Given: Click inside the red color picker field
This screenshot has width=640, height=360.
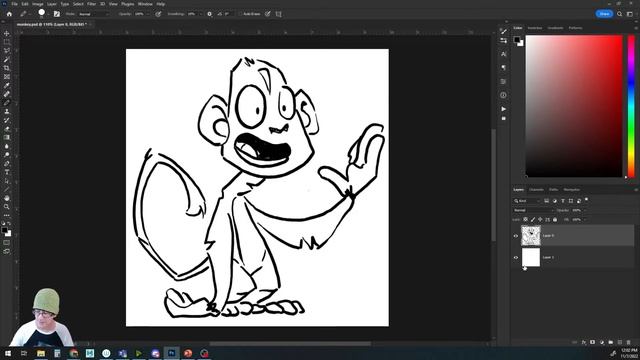Looking at the screenshot, I should (x=574, y=106).
